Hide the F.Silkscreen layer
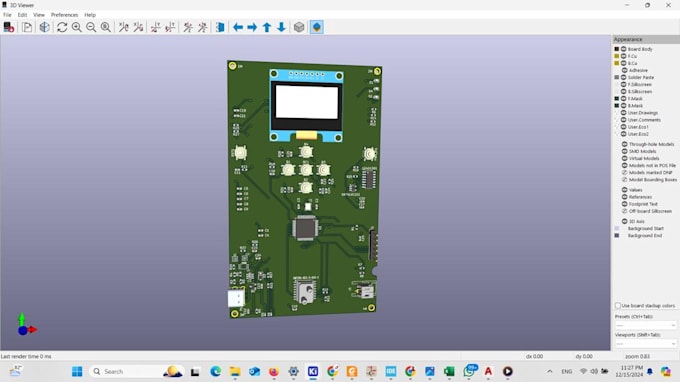This screenshot has width=680, height=382. pyautogui.click(x=624, y=85)
